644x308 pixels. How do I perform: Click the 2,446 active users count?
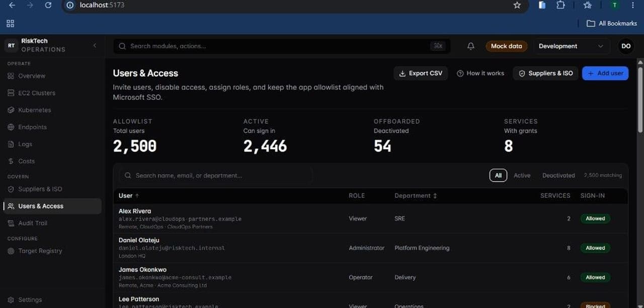coord(265,146)
